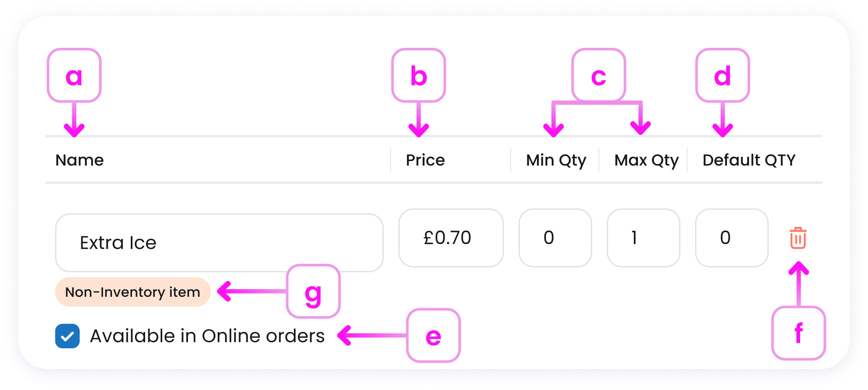Click the Non-Inventory item badge
This screenshot has width=868, height=390.
[133, 292]
